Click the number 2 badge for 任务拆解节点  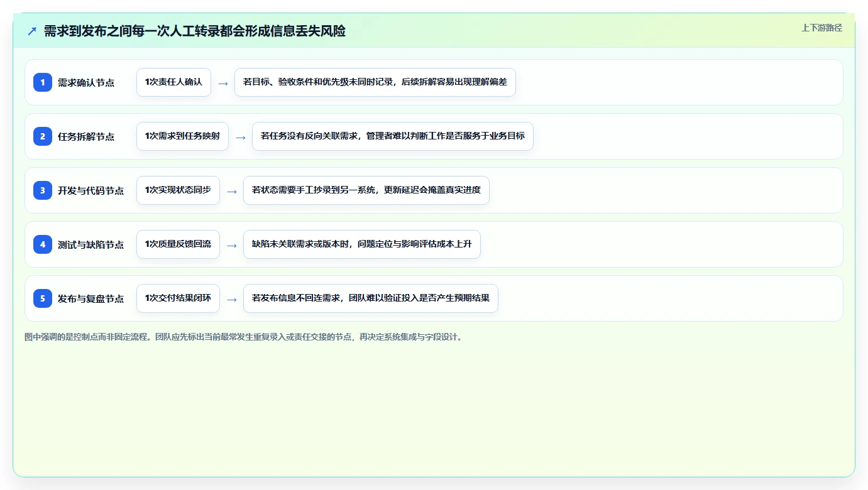coord(43,136)
